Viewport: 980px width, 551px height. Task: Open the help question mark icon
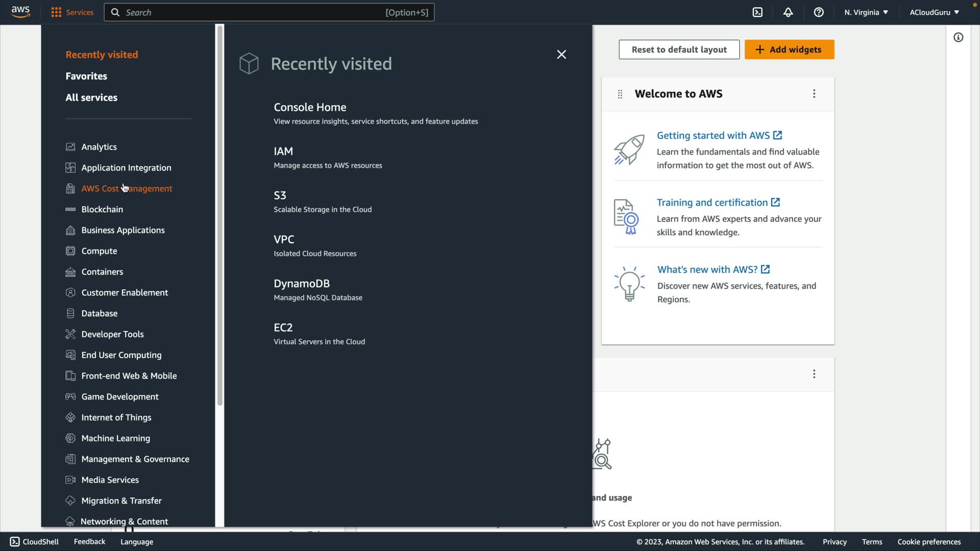click(819, 12)
